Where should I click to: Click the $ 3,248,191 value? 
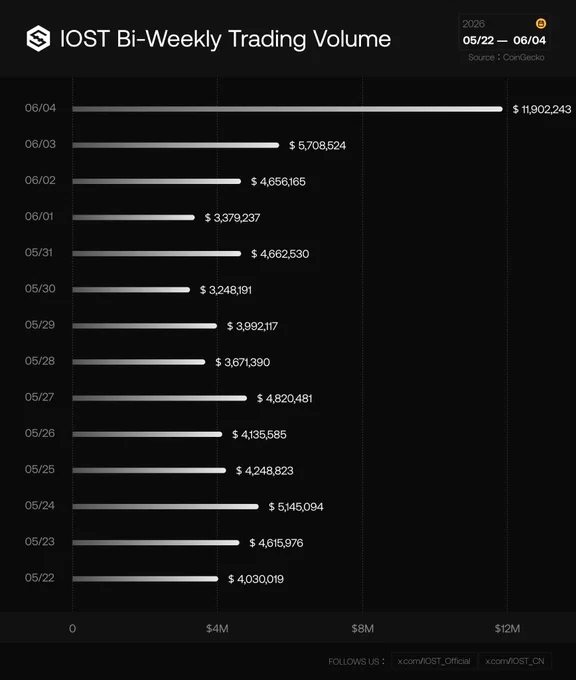226,290
